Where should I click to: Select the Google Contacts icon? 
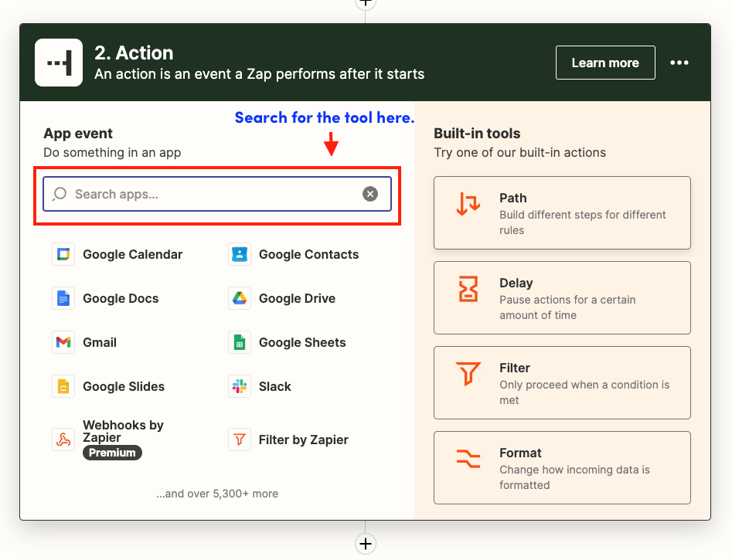240,254
